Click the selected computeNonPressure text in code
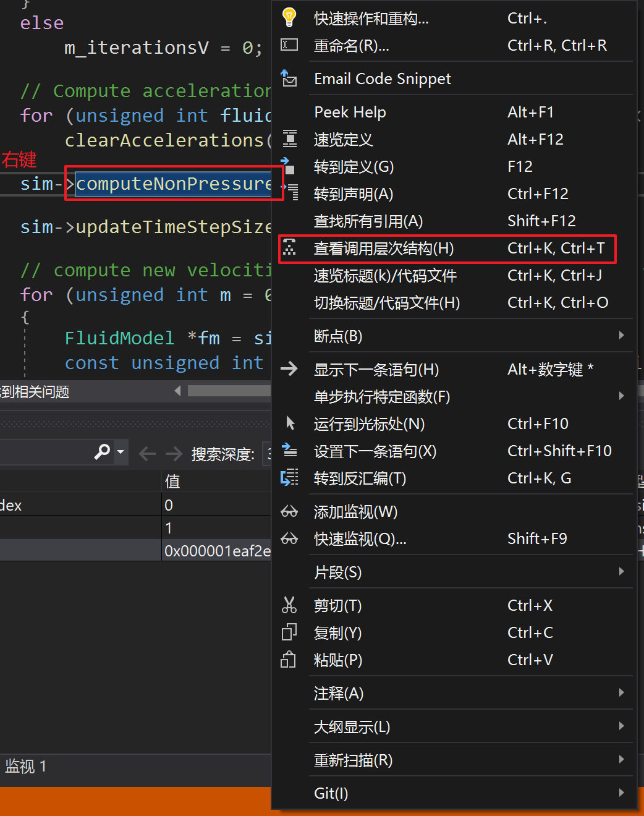This screenshot has height=816, width=644. [174, 184]
